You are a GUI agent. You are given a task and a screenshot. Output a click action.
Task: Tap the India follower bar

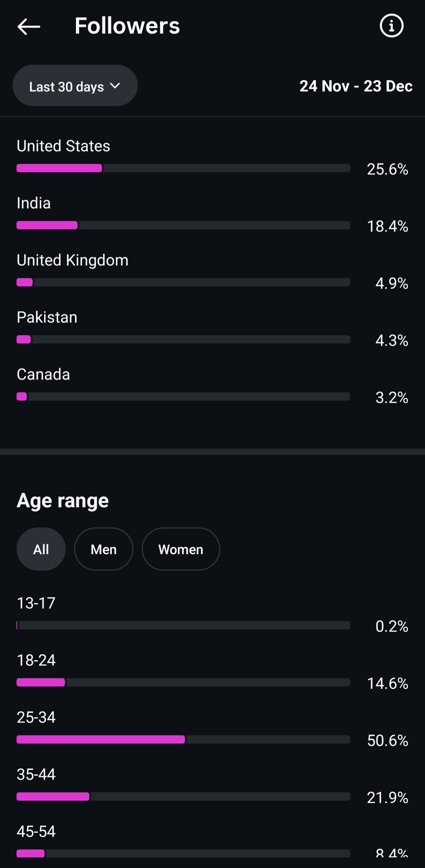(x=183, y=225)
